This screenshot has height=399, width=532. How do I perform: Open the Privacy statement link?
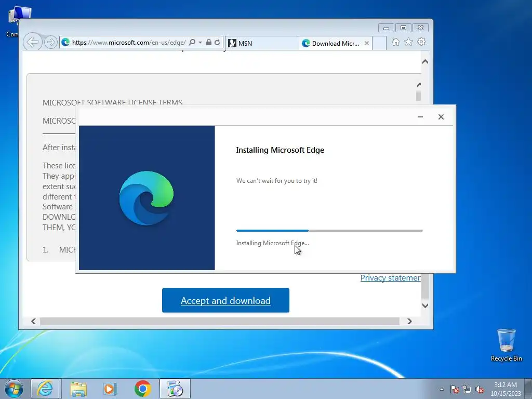[x=391, y=278]
